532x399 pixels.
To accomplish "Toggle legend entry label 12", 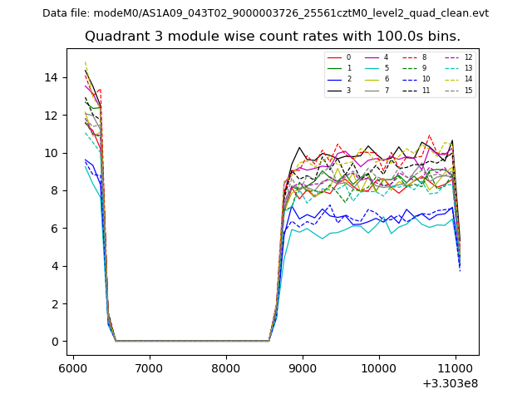I will pyautogui.click(x=468, y=57).
